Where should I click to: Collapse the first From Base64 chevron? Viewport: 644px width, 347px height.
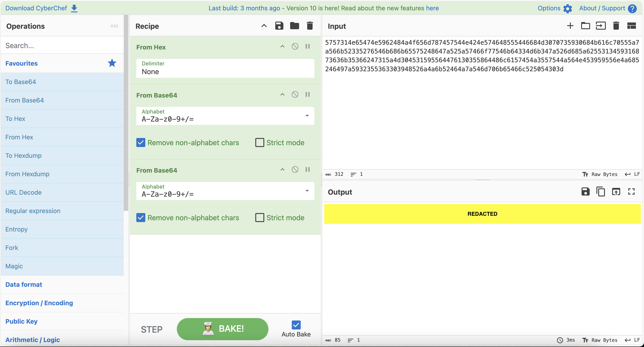[282, 95]
